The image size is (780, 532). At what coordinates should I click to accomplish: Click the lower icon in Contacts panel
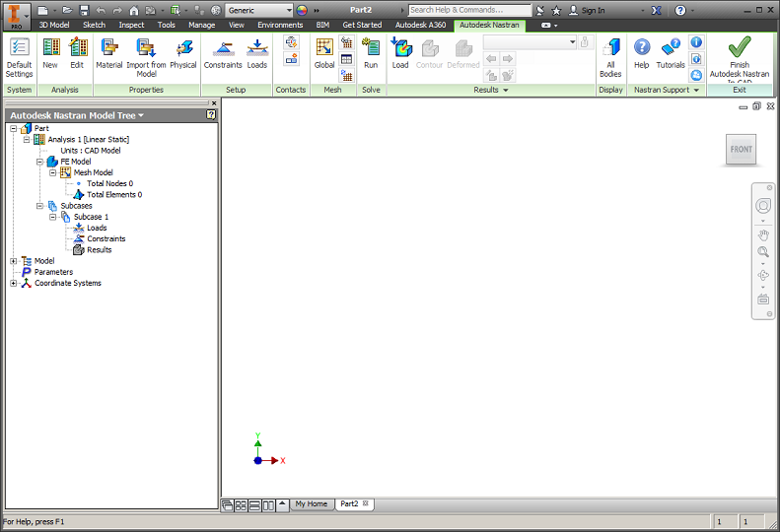[x=292, y=59]
